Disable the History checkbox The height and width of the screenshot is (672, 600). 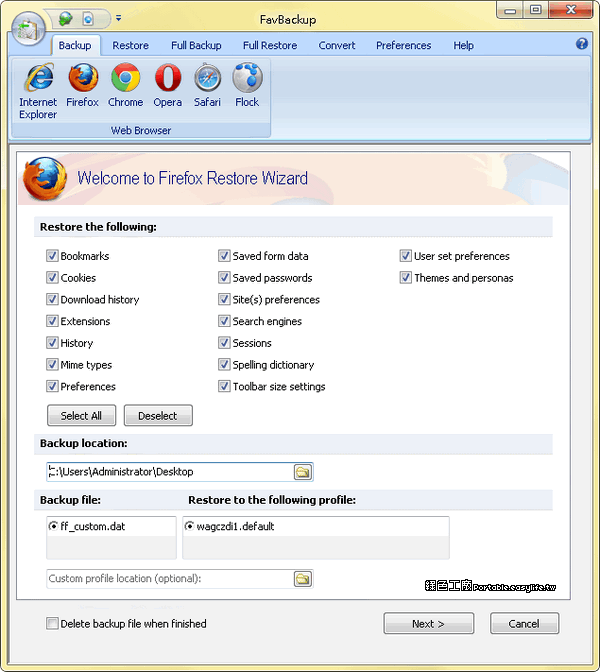[52, 343]
